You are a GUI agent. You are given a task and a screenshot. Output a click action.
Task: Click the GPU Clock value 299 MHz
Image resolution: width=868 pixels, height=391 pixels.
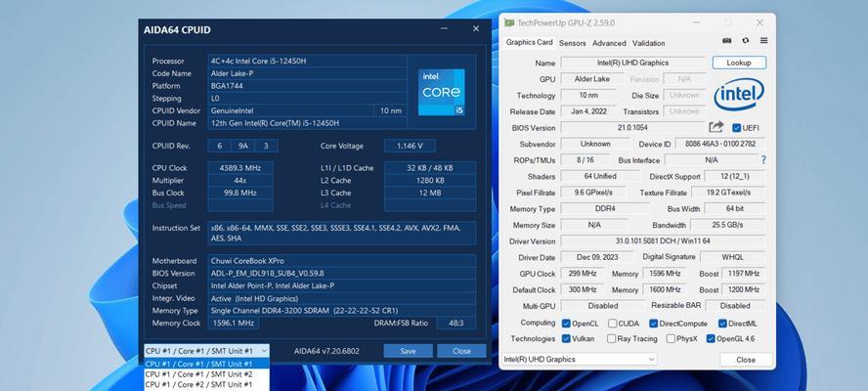[x=582, y=273]
